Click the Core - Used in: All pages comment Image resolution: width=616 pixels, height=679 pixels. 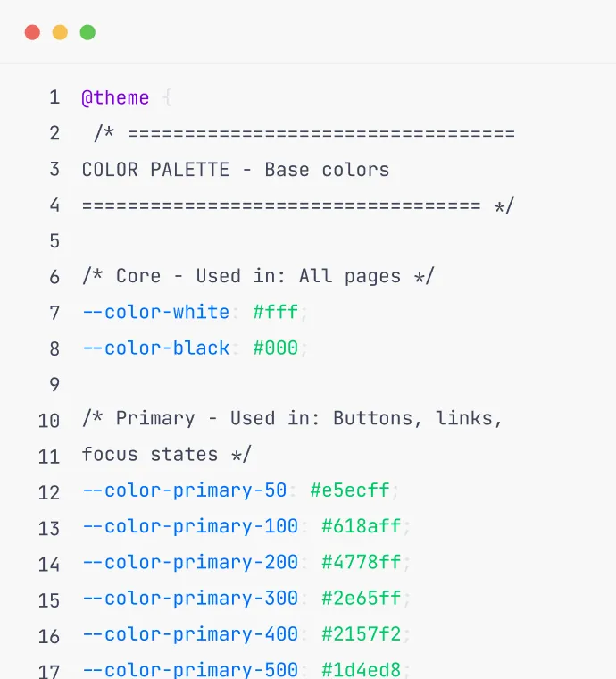pyautogui.click(x=258, y=276)
